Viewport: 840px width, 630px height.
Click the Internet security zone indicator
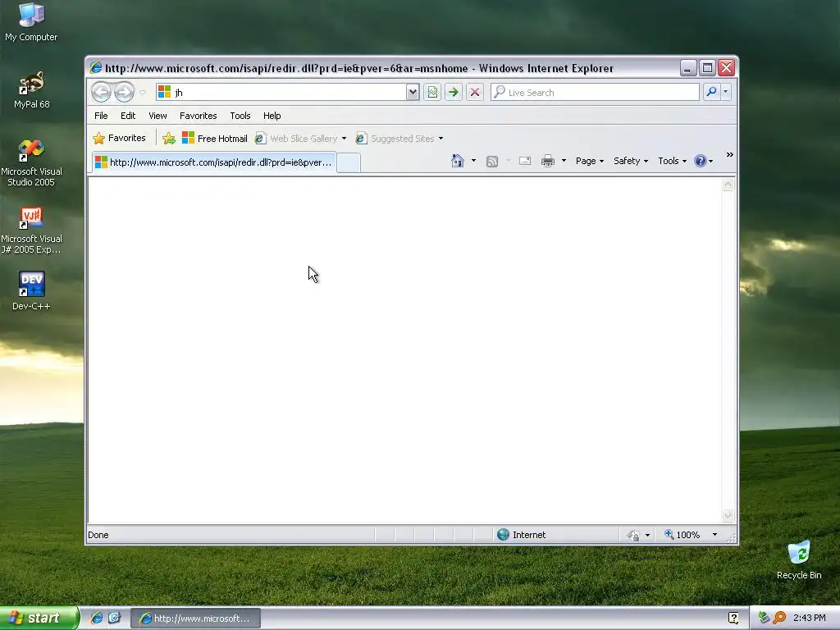tap(521, 535)
